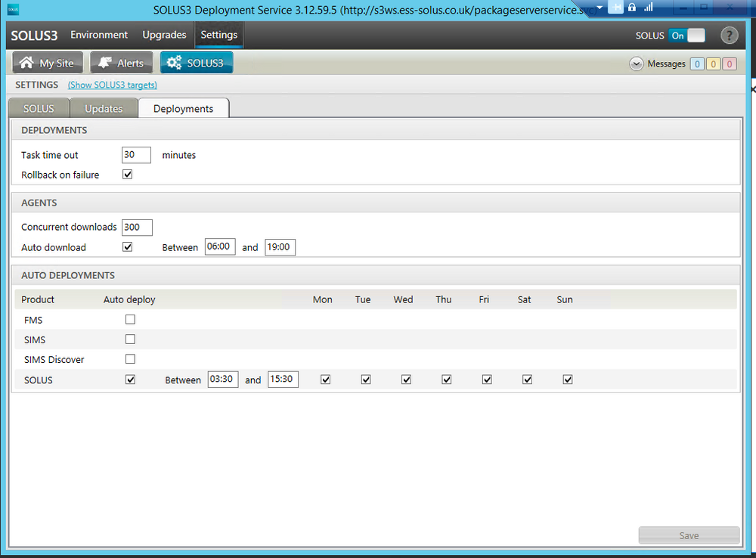756x558 pixels.
Task: Edit SOLUS deploy start time 03:30
Action: tap(223, 379)
